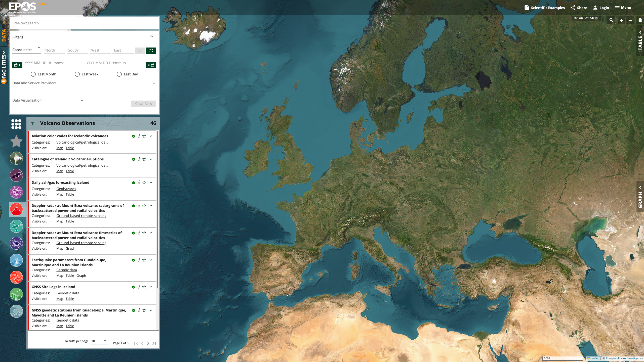This screenshot has width=644, height=362.
Task: Select the Last Week radio button
Action: pos(77,74)
